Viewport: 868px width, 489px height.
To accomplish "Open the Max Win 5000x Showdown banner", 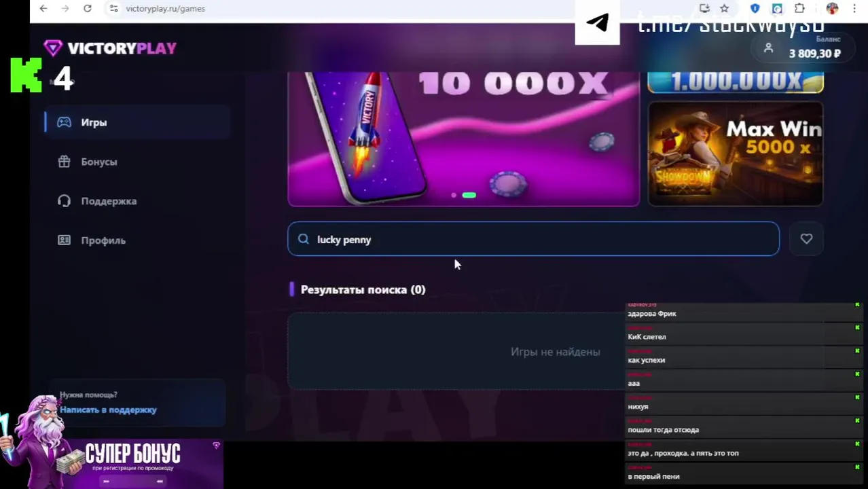I will 736,154.
